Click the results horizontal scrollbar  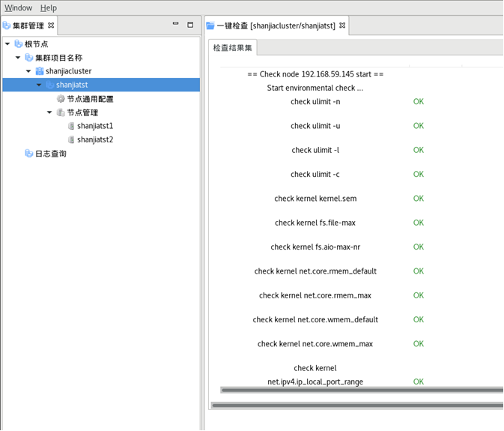[x=359, y=390]
